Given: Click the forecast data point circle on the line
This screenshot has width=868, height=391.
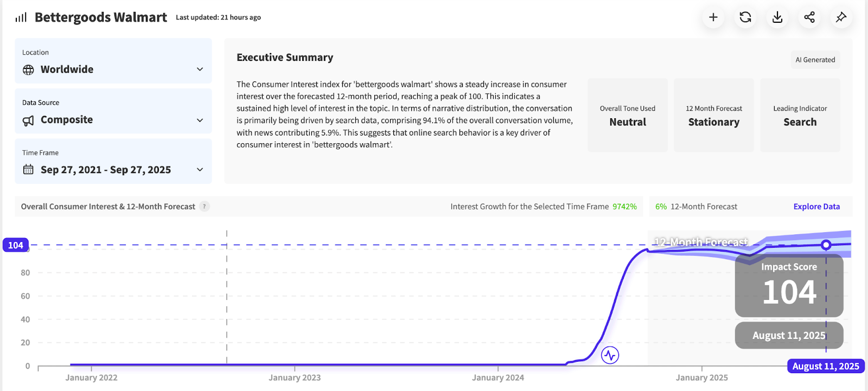Looking at the screenshot, I should coord(826,245).
